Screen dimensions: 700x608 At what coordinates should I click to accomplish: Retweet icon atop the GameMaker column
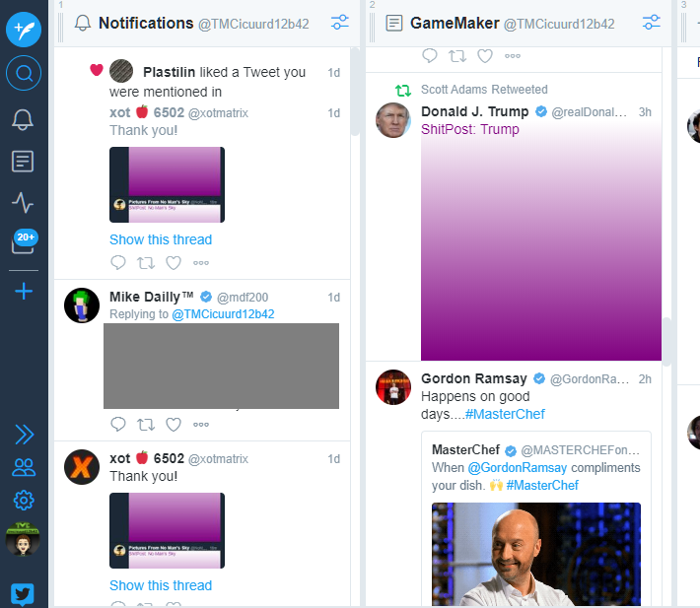coord(457,56)
